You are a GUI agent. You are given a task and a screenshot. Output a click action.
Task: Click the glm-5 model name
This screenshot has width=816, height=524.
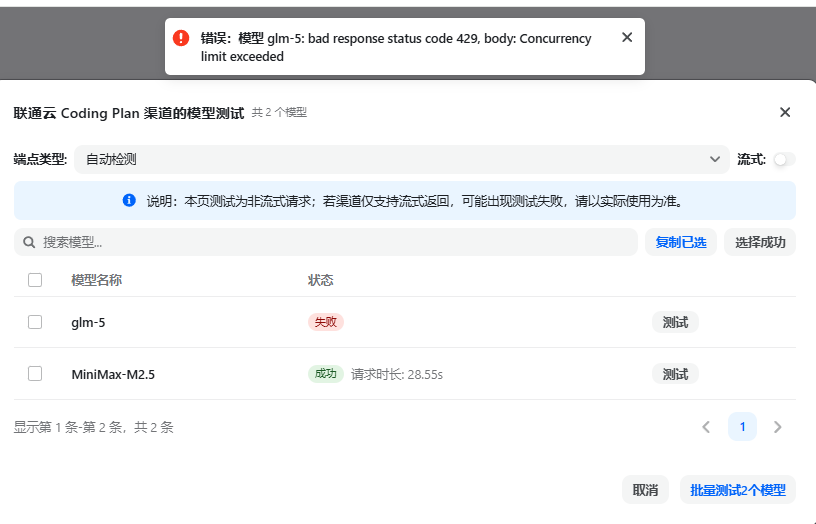pyautogui.click(x=88, y=323)
